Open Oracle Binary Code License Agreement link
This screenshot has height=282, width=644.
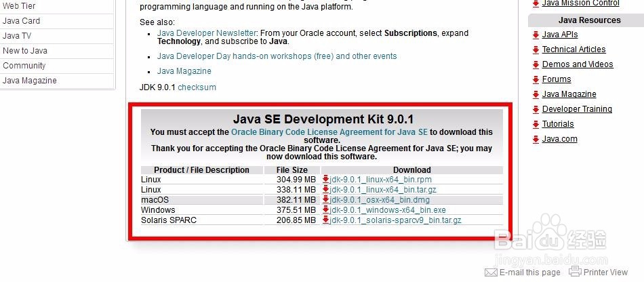click(x=329, y=132)
